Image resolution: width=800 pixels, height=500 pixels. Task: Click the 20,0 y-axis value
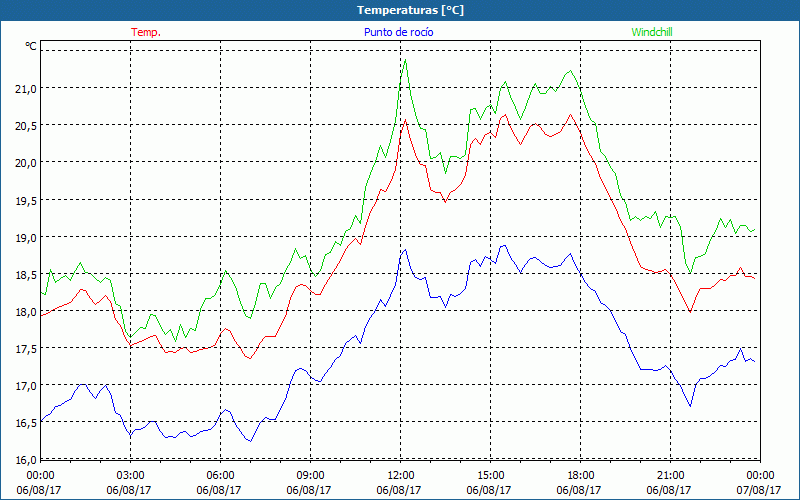26,163
